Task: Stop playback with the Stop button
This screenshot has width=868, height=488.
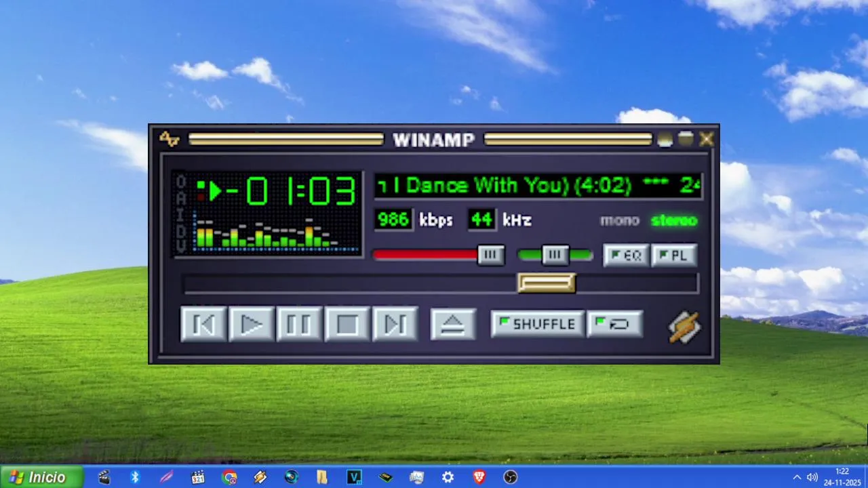Action: pyautogui.click(x=347, y=325)
